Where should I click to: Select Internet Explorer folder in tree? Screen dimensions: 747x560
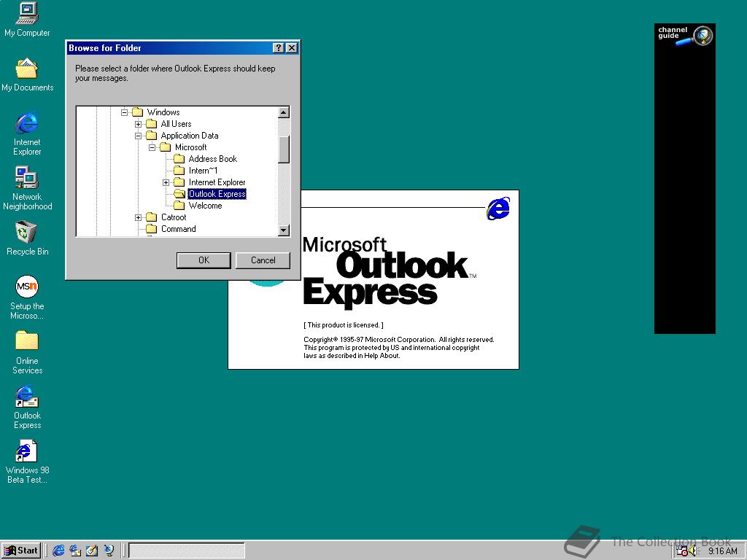217,182
